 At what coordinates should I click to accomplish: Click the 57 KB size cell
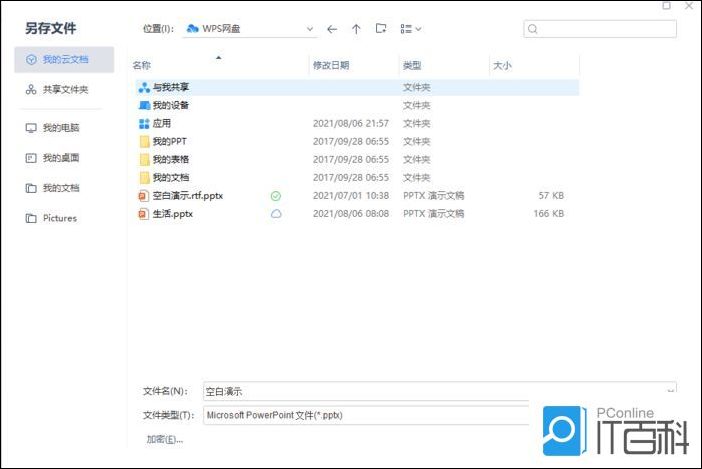(x=551, y=196)
